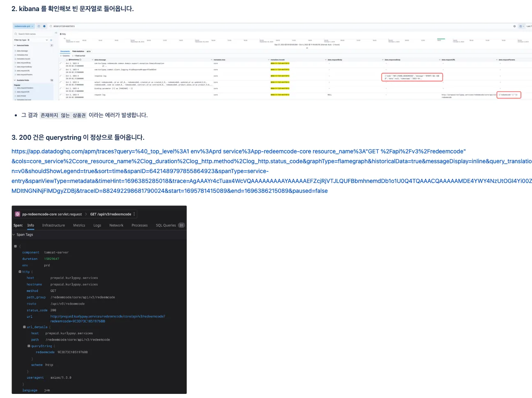Open the Datadog span details screenshot
The image size is (532, 398).
99,300
